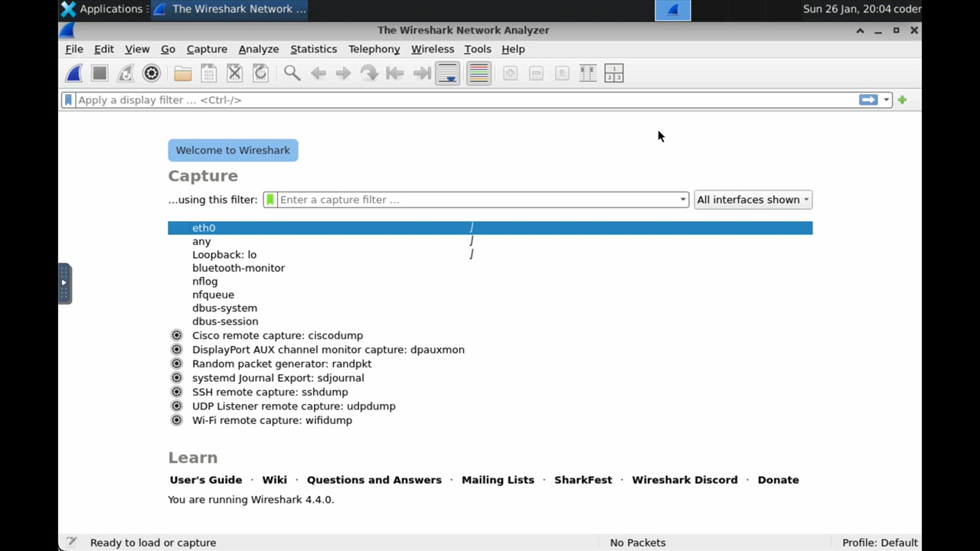Open the Edit menu
Screen dimensions: 980x551
click(104, 49)
